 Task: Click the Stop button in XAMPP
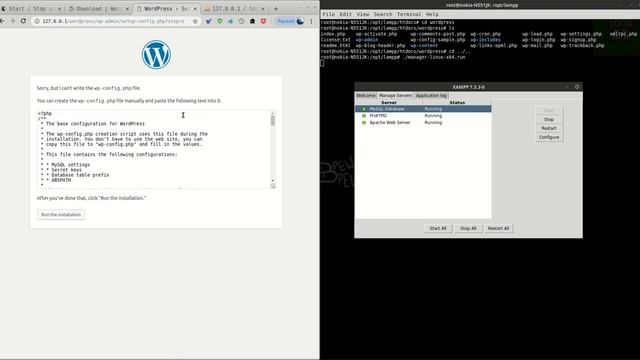pyautogui.click(x=549, y=120)
